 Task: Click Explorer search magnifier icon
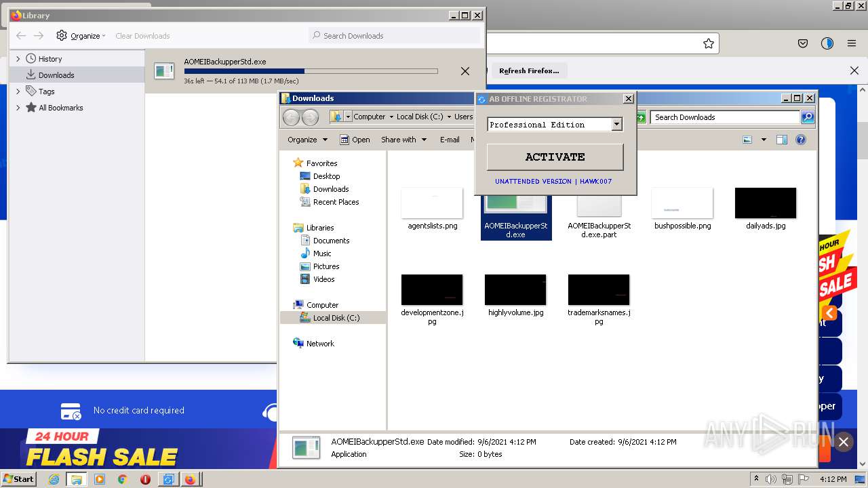coord(808,117)
